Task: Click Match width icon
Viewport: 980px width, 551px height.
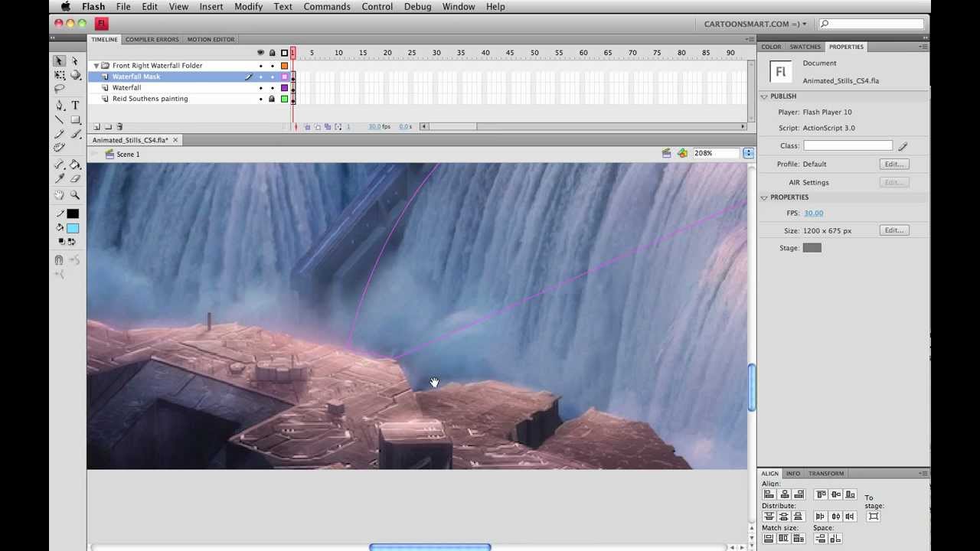Action: 769,539
